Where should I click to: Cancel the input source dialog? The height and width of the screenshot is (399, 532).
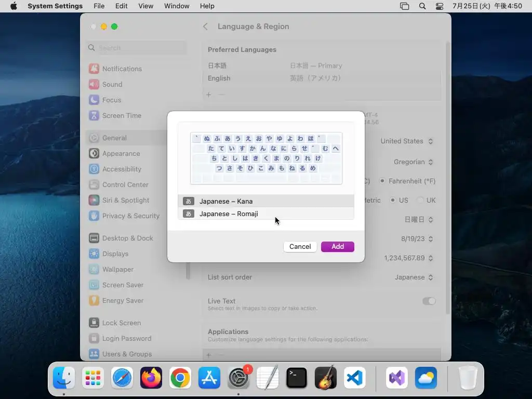[300, 247]
